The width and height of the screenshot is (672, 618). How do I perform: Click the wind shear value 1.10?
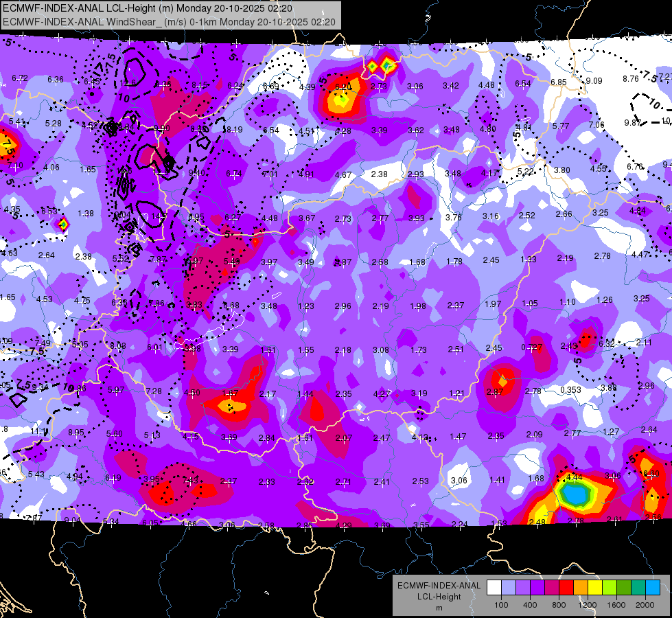568,302
